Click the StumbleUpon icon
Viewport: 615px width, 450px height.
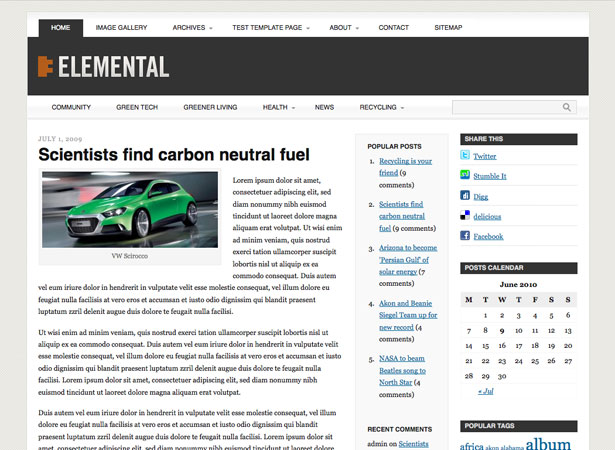[465, 175]
